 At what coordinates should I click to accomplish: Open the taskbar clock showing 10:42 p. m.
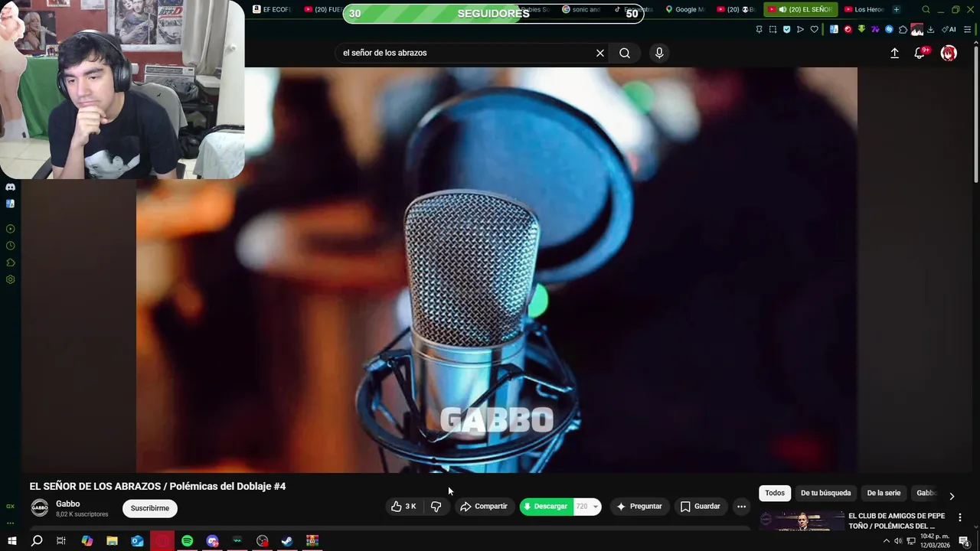click(936, 541)
